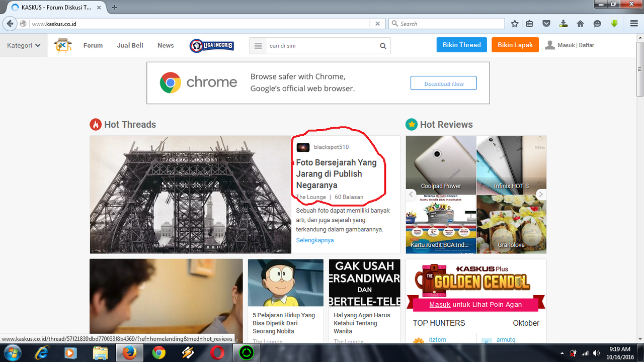The image size is (644, 362).
Task: Stop loading with the X in address bar
Action: pos(378,24)
